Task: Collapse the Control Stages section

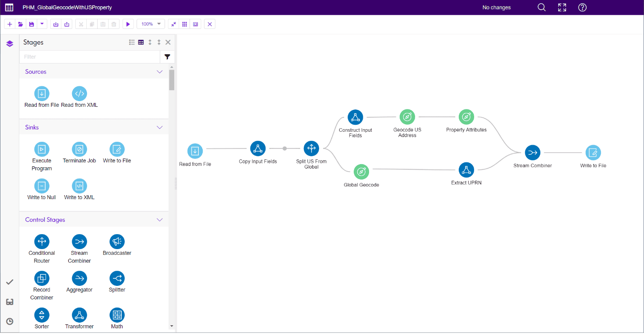Action: tap(160, 220)
